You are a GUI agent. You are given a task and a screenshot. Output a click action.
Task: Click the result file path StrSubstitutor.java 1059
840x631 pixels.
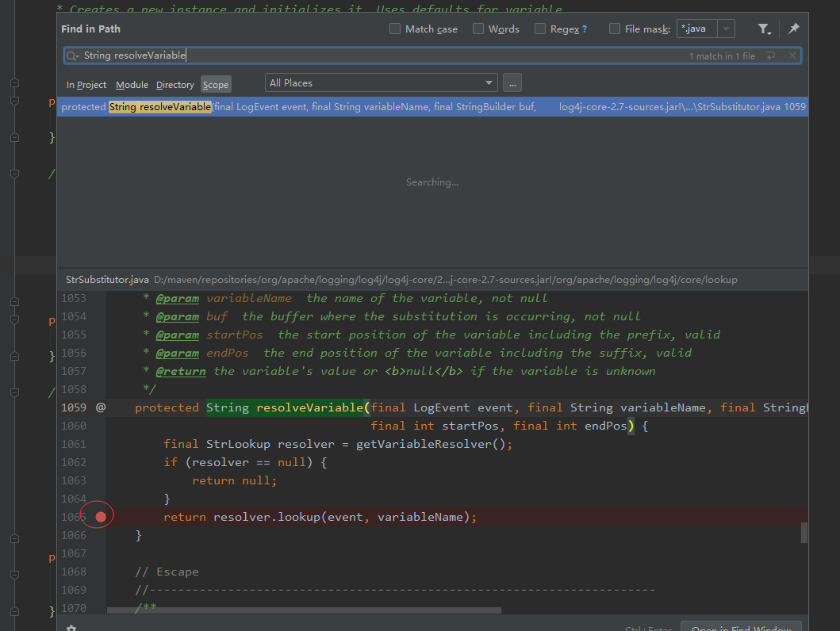pyautogui.click(x=682, y=106)
